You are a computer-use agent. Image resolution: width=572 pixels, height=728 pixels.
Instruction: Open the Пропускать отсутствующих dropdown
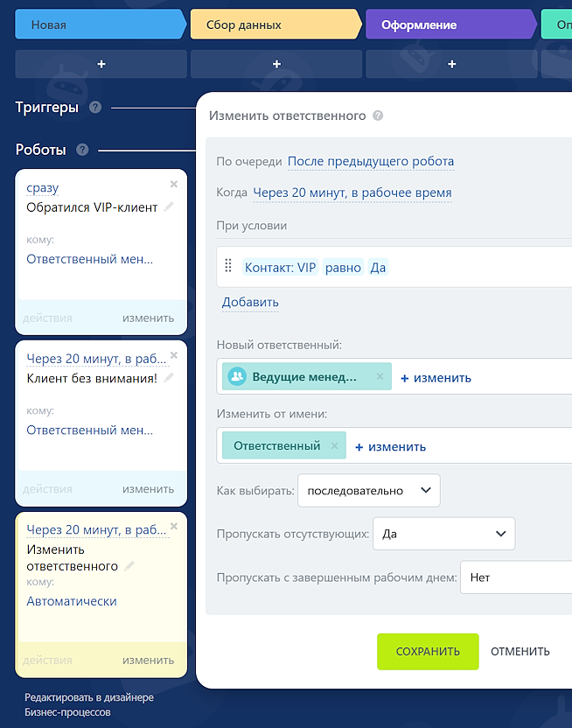444,534
